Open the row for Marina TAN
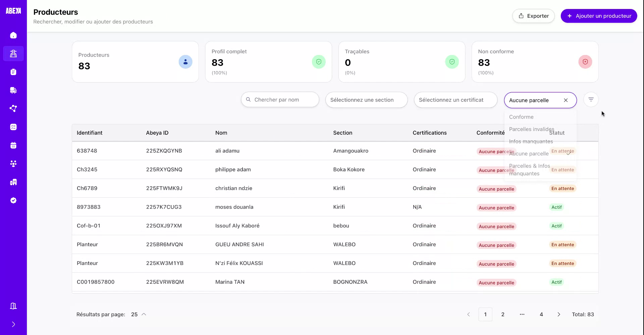 335,282
